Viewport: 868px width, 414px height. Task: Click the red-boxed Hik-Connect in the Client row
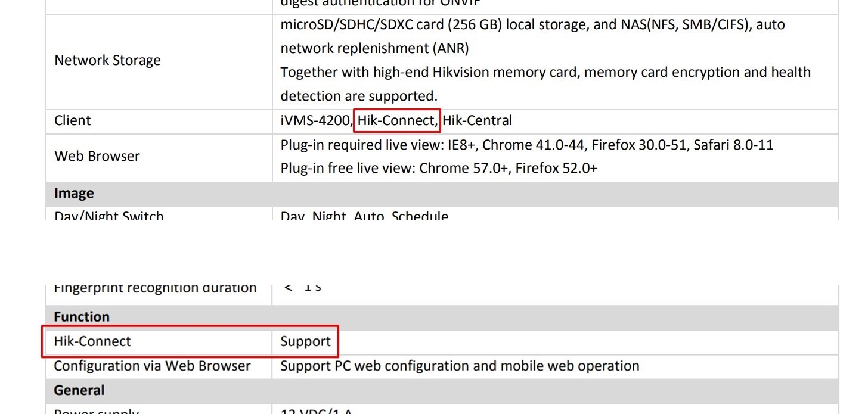pos(396,120)
